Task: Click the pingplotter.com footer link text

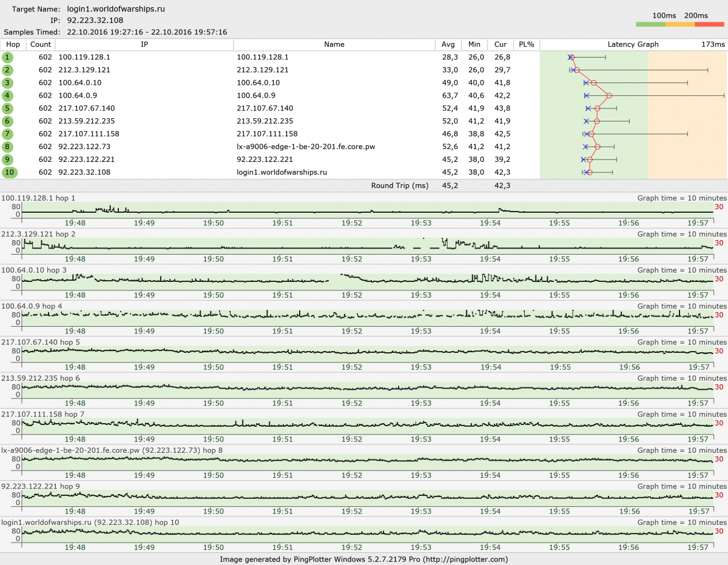Action: 466,560
